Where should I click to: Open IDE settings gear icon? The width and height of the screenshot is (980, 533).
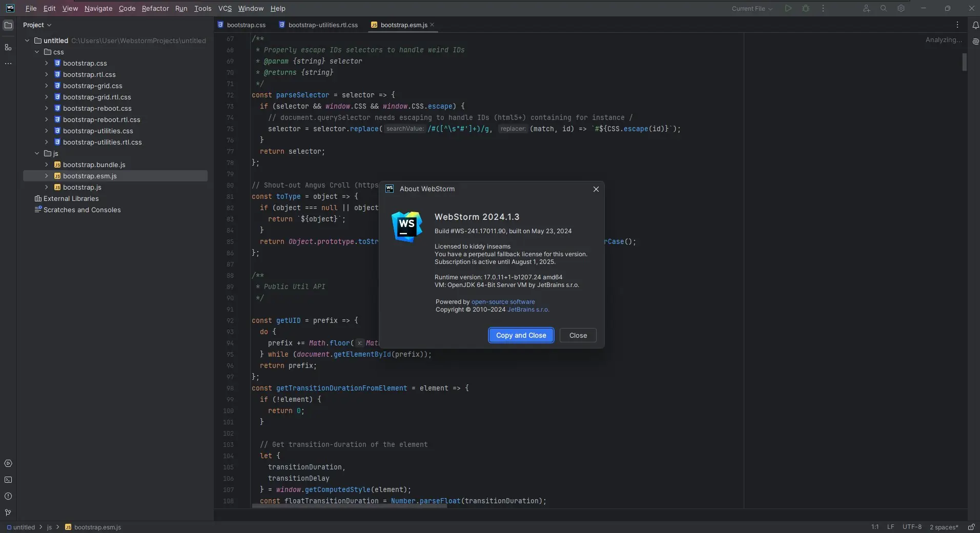(901, 8)
